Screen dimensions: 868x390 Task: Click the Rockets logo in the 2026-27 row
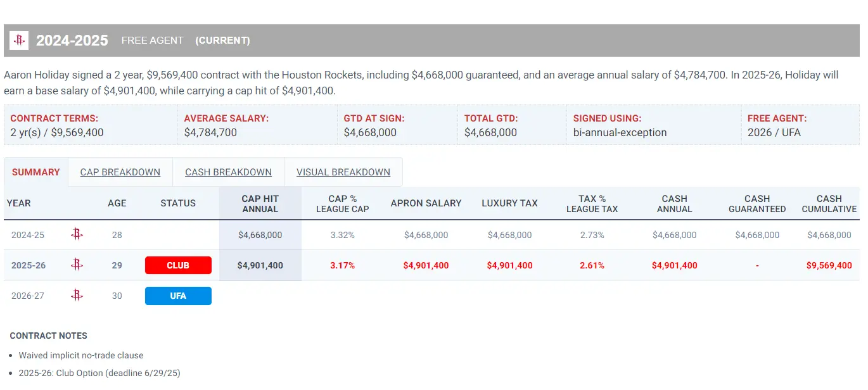77,296
